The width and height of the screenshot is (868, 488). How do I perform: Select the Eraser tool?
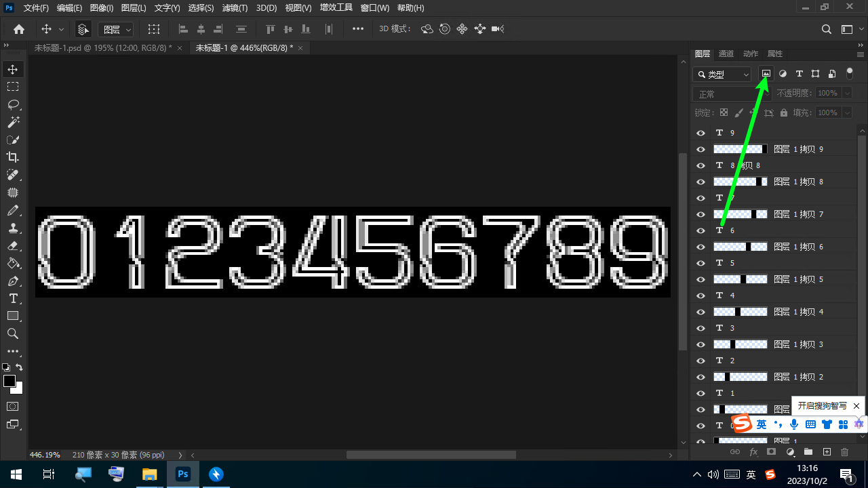click(13, 245)
